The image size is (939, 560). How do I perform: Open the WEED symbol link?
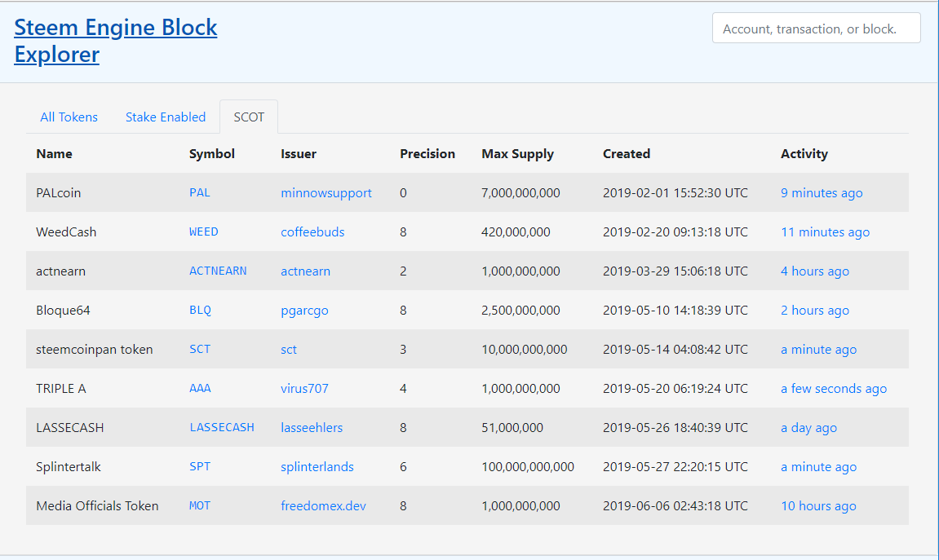(204, 232)
